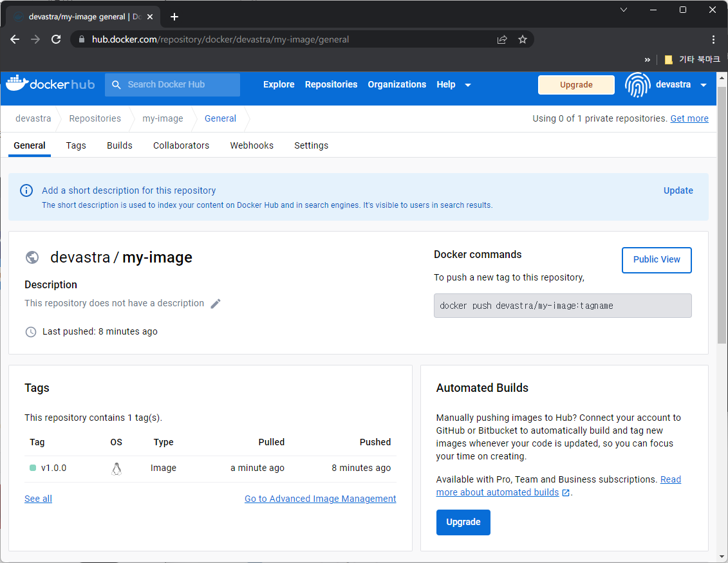The height and width of the screenshot is (563, 728).
Task: Switch to the General tab
Action: point(29,146)
